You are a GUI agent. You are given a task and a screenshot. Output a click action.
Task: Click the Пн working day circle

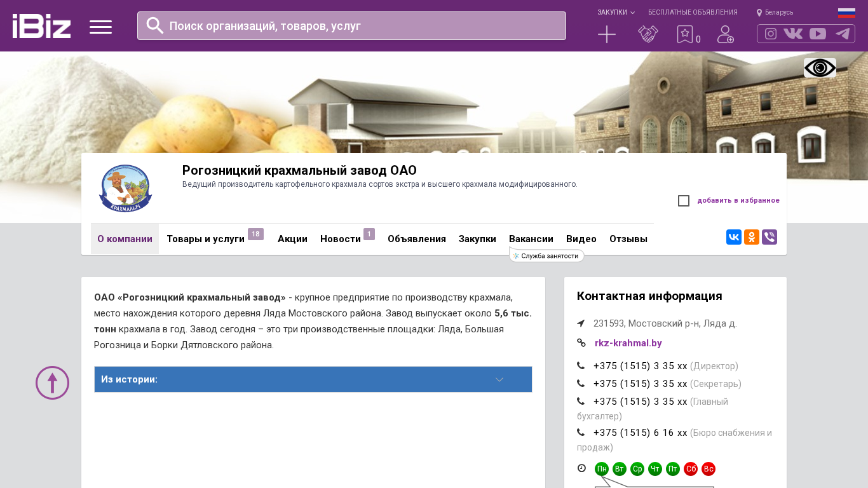(x=602, y=469)
